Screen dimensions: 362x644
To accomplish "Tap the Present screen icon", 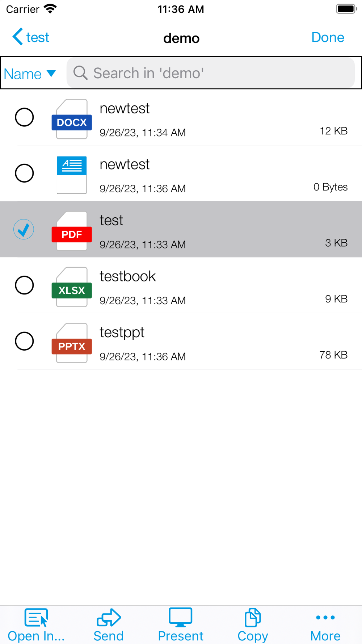I will pyautogui.click(x=180, y=618).
